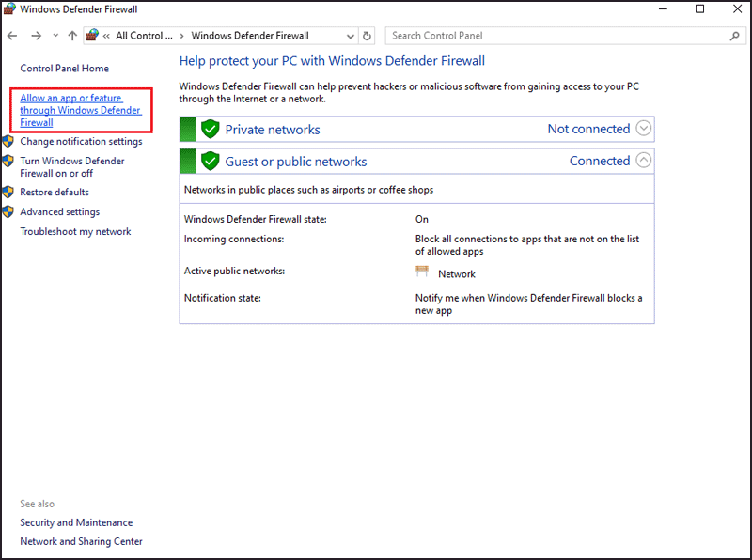Click the active public network name Network
This screenshot has width=752, height=560.
coord(457,274)
